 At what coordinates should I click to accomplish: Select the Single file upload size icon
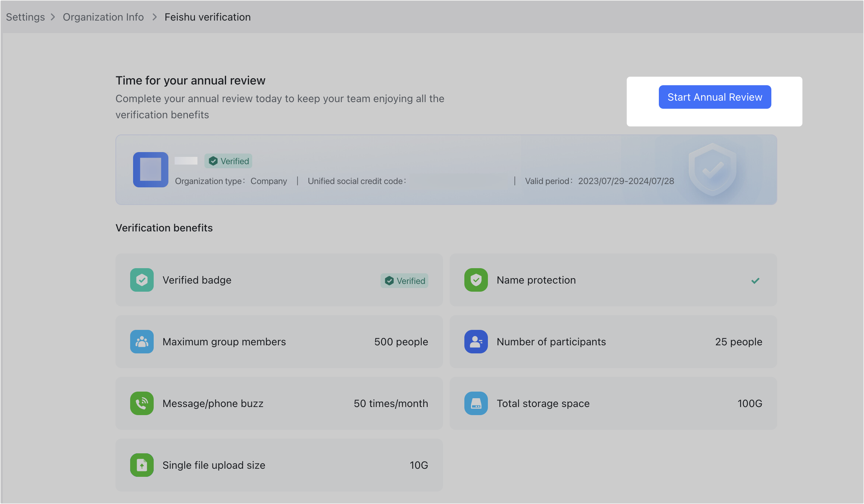point(142,465)
